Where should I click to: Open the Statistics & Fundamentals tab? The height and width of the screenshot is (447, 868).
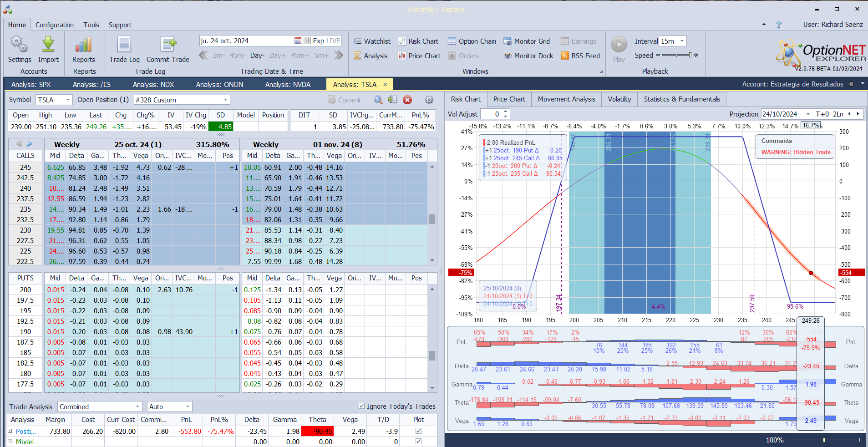[x=682, y=99]
